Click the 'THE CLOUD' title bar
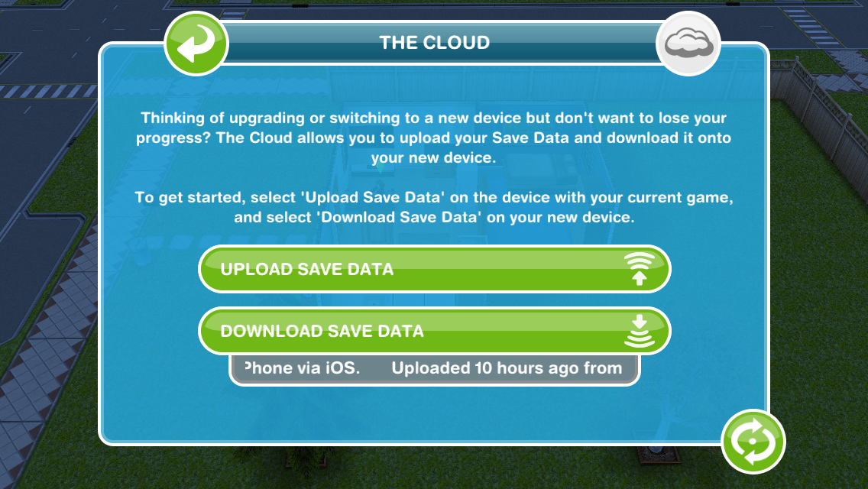The image size is (868, 489). click(435, 43)
